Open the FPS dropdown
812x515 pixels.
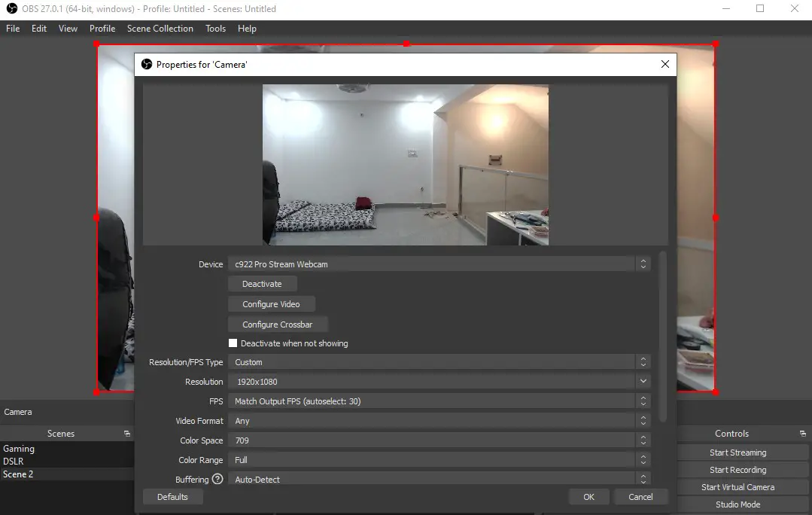pos(439,401)
